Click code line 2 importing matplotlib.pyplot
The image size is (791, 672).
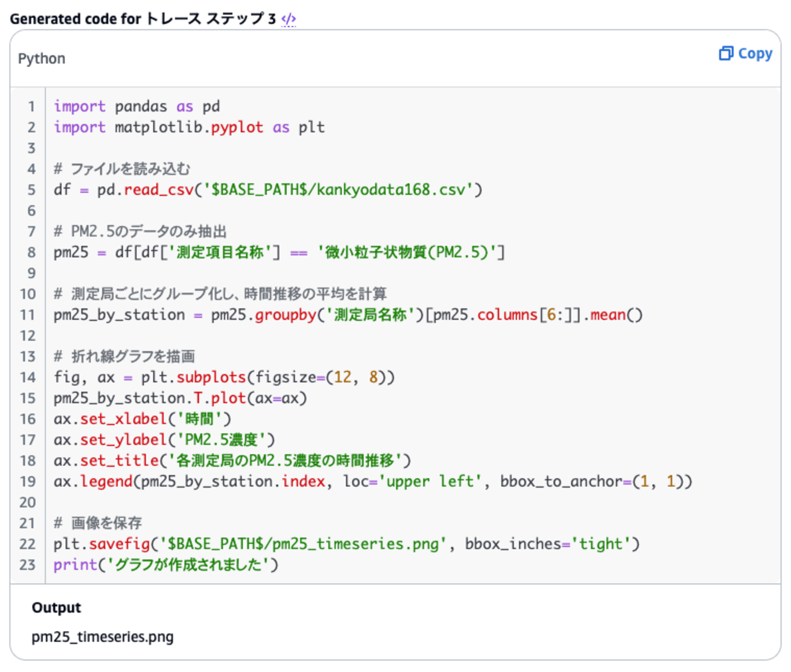[x=189, y=127]
